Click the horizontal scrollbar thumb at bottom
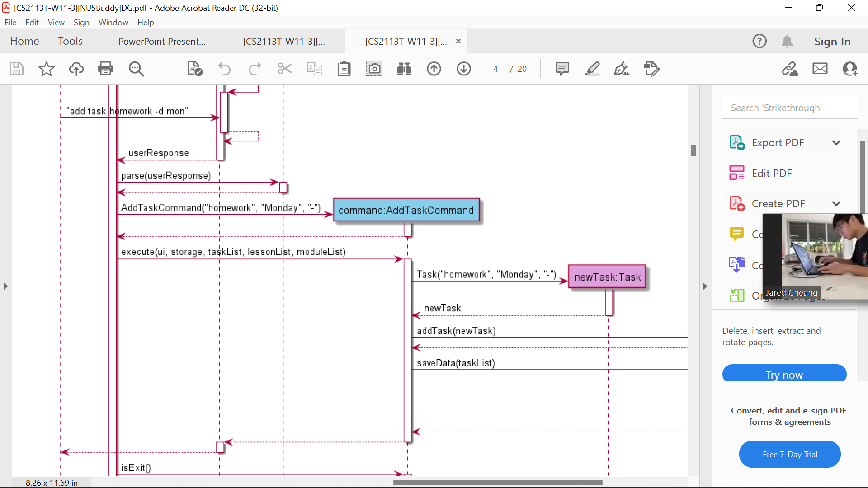Viewport: 868px width, 488px height. (x=497, y=482)
